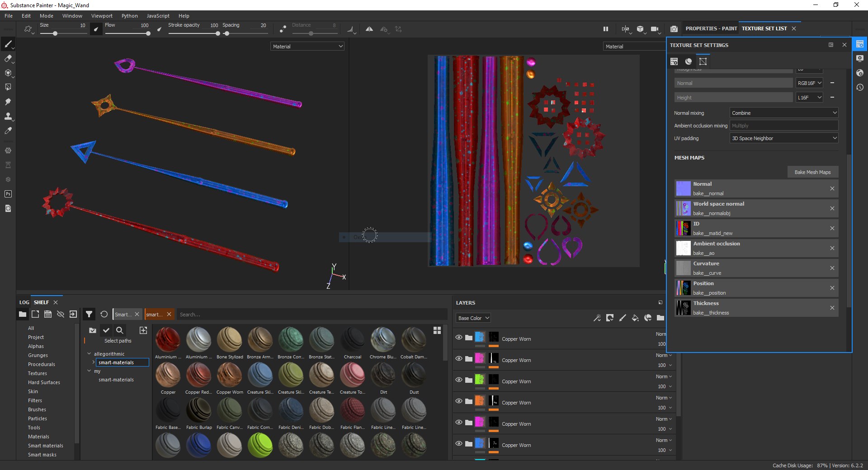Select the Material picker eyedropper
This screenshot has width=868, height=470.
[x=8, y=131]
